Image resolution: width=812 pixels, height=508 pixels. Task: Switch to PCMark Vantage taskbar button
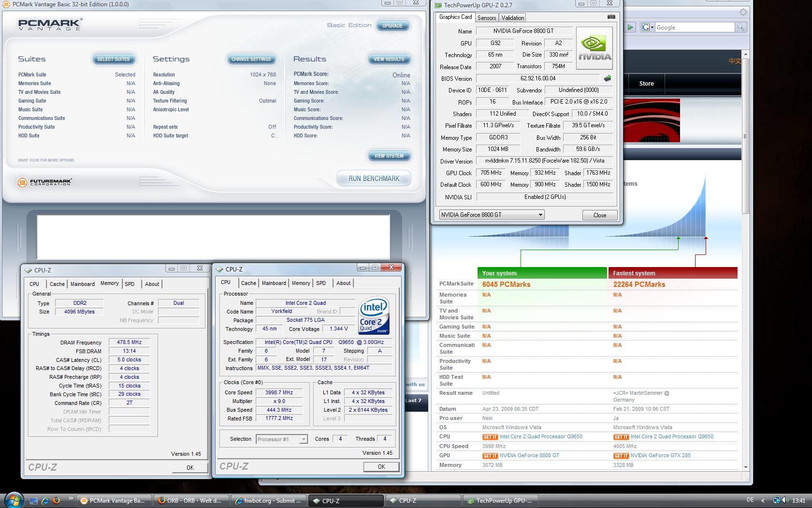pos(115,501)
